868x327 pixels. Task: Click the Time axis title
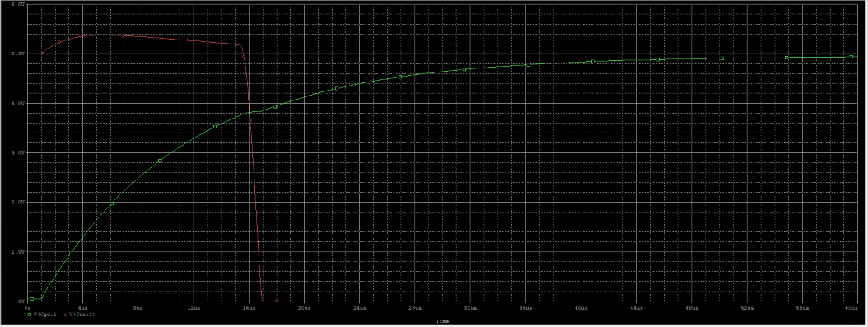click(442, 321)
